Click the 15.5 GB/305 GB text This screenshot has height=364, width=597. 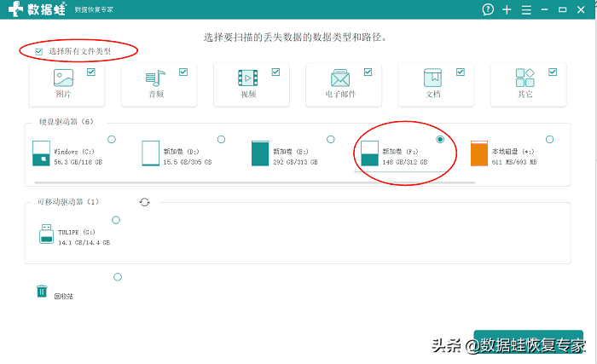pyautogui.click(x=188, y=162)
